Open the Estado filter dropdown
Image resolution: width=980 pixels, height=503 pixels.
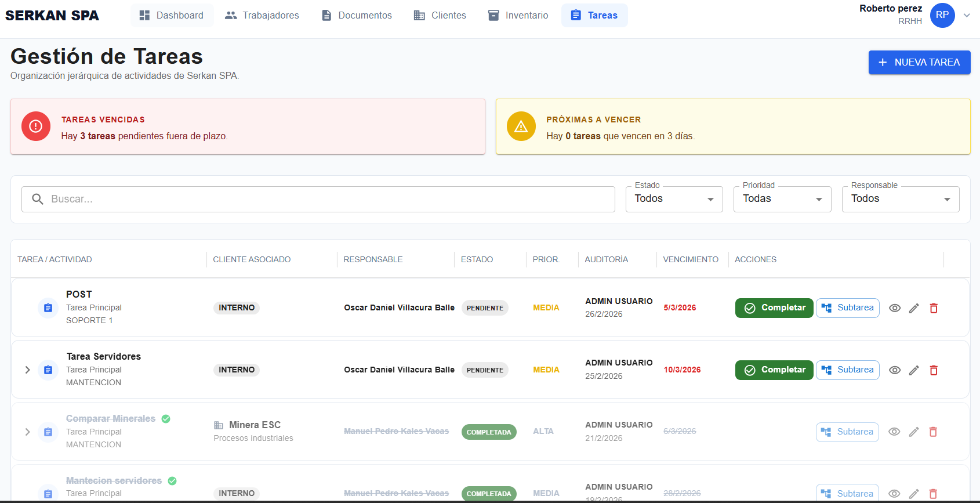point(674,199)
